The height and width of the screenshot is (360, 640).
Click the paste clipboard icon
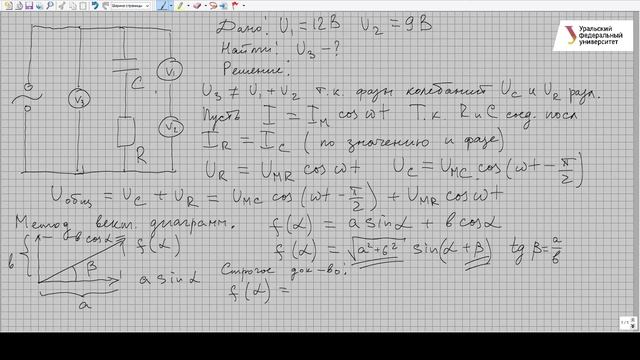83,6
